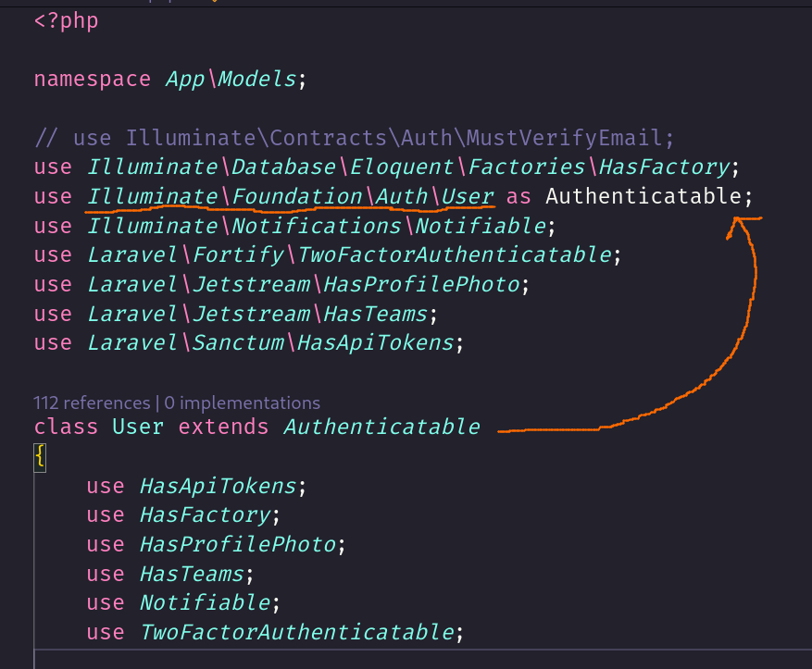Image resolution: width=812 pixels, height=669 pixels.
Task: Open the 112 references code lens
Action: (x=92, y=403)
